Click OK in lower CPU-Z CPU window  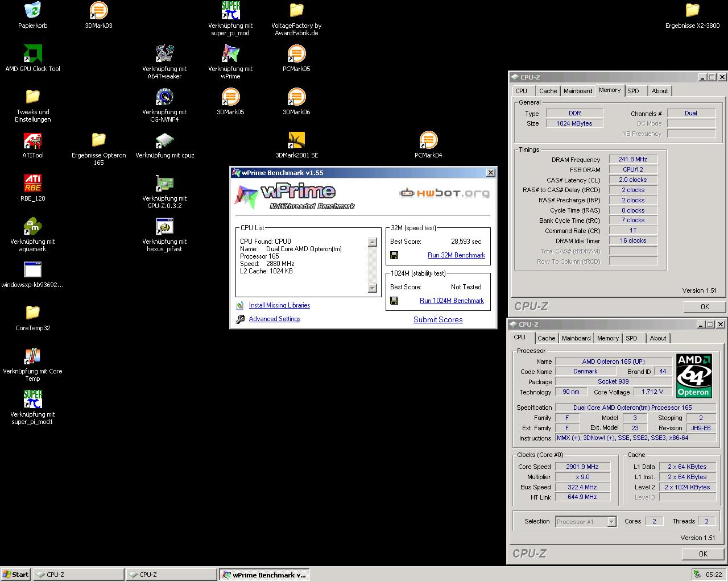tap(703, 554)
